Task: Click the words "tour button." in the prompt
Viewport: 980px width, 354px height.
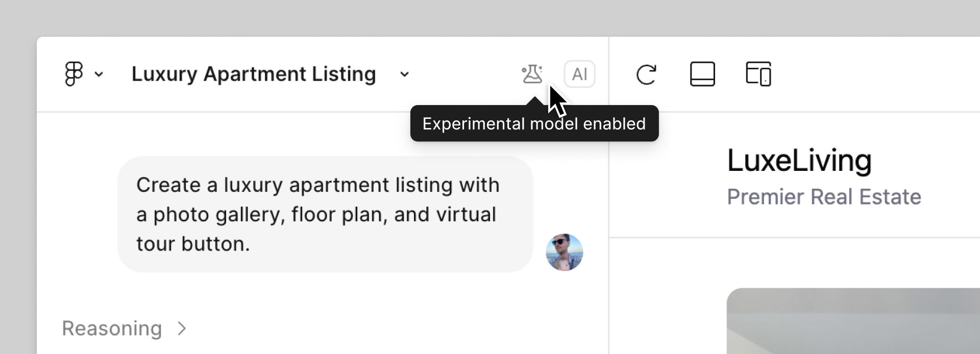Action: pyautogui.click(x=193, y=244)
